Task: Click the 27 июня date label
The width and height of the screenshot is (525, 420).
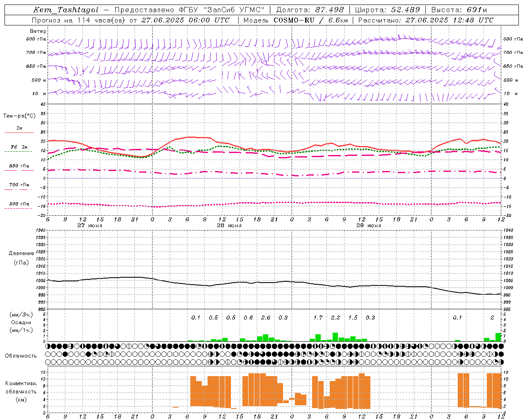Action: pyautogui.click(x=90, y=226)
